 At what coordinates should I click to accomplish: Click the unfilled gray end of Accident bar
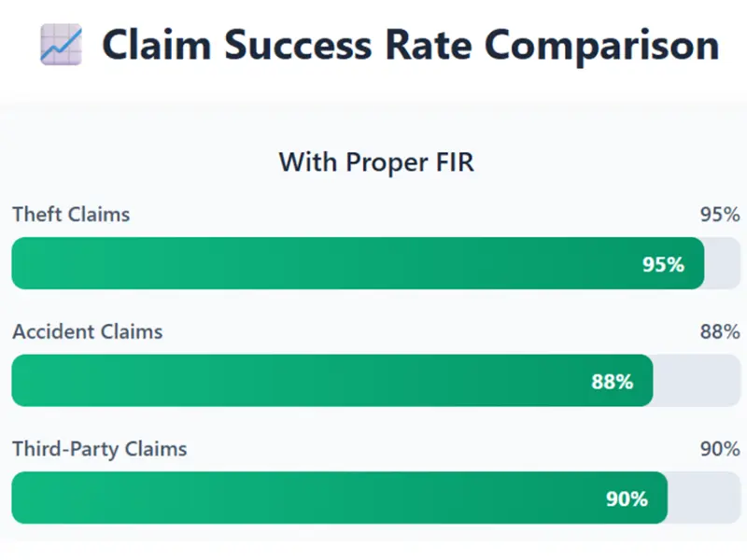tap(696, 381)
